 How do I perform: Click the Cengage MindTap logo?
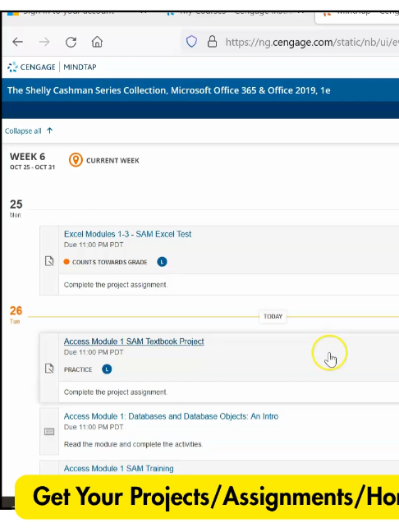(x=52, y=66)
